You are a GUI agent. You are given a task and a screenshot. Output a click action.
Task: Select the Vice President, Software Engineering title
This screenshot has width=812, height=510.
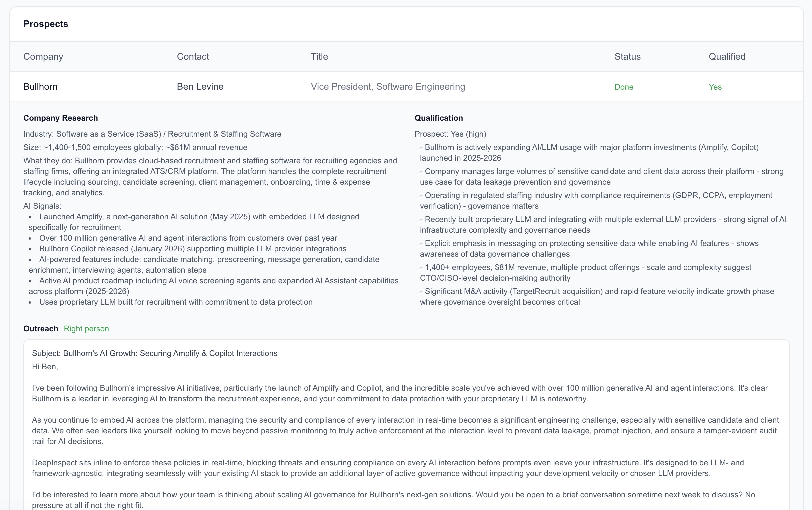click(388, 86)
